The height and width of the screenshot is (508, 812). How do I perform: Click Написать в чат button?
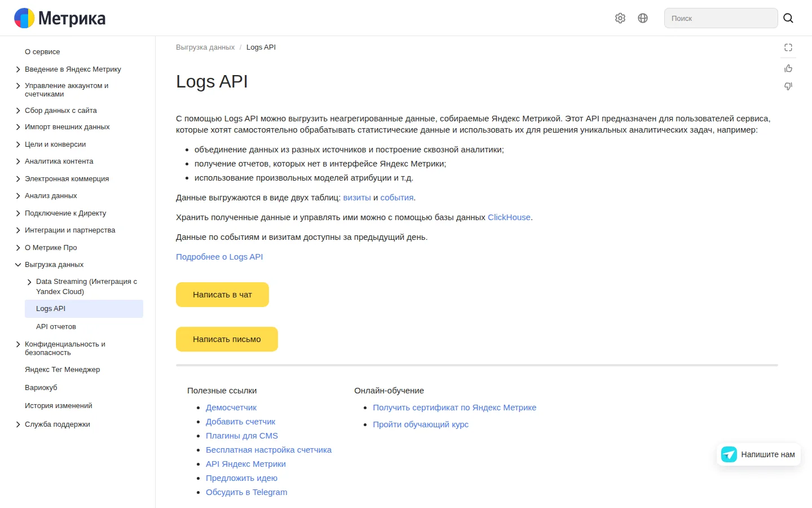[222, 295]
